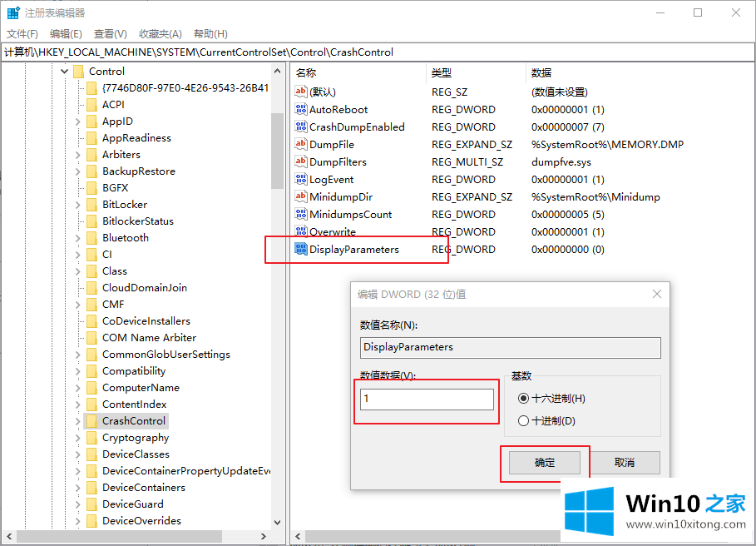Select the 十进制(D) decimal radio button
756x546 pixels.
tap(523, 420)
